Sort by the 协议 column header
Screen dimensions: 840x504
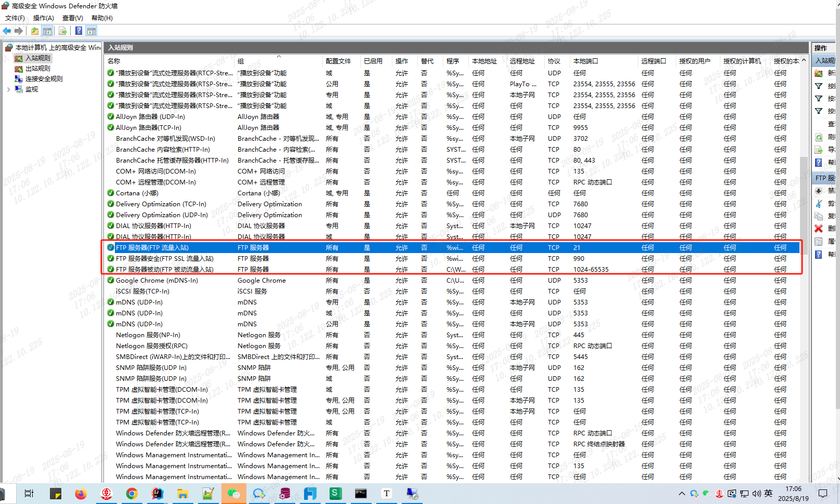point(554,61)
